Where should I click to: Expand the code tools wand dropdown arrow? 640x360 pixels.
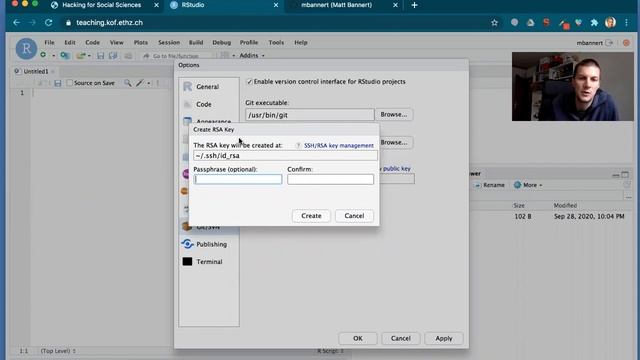tap(149, 83)
